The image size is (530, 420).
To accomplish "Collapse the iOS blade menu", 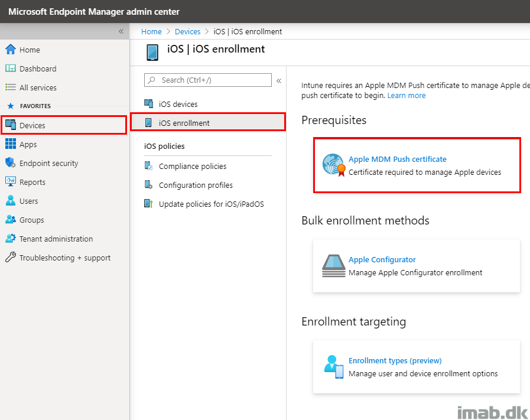I will click(x=279, y=81).
